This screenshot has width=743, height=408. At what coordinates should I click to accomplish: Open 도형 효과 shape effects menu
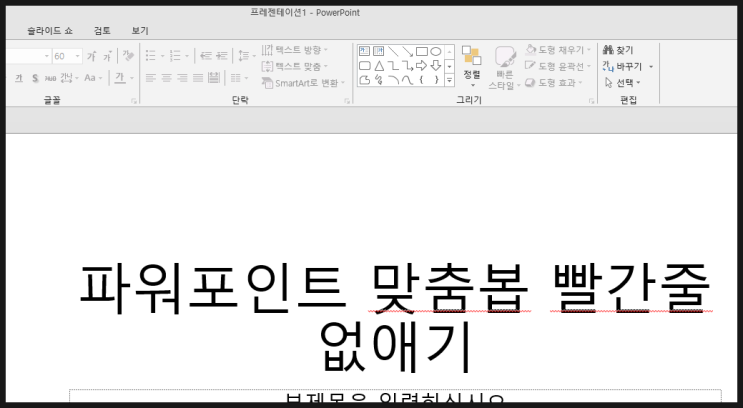[x=553, y=83]
